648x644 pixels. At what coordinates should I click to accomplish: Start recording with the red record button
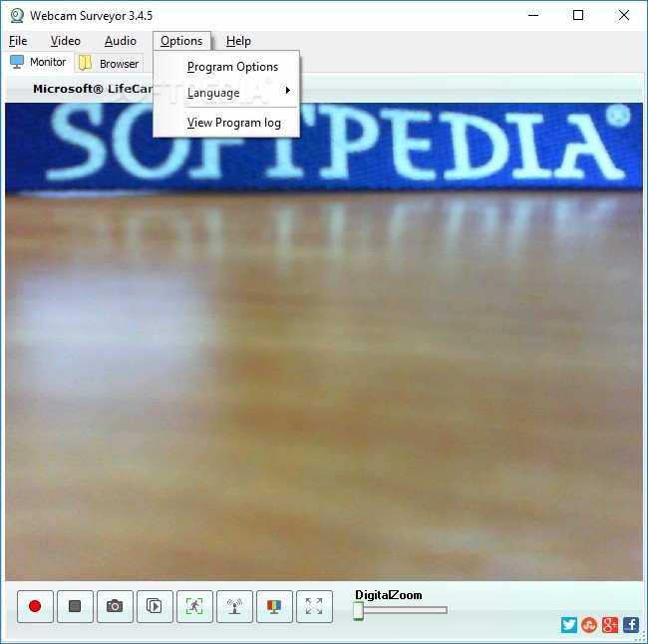(x=35, y=606)
